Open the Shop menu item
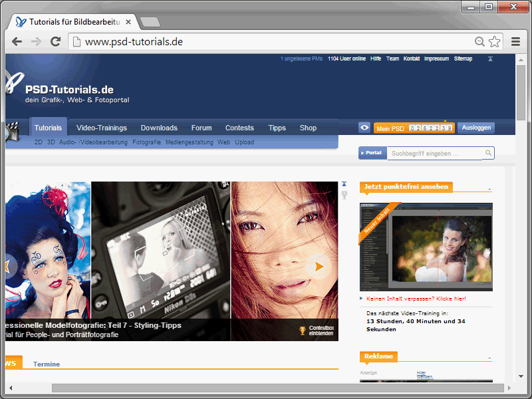The height and width of the screenshot is (399, 532). pos(308,128)
